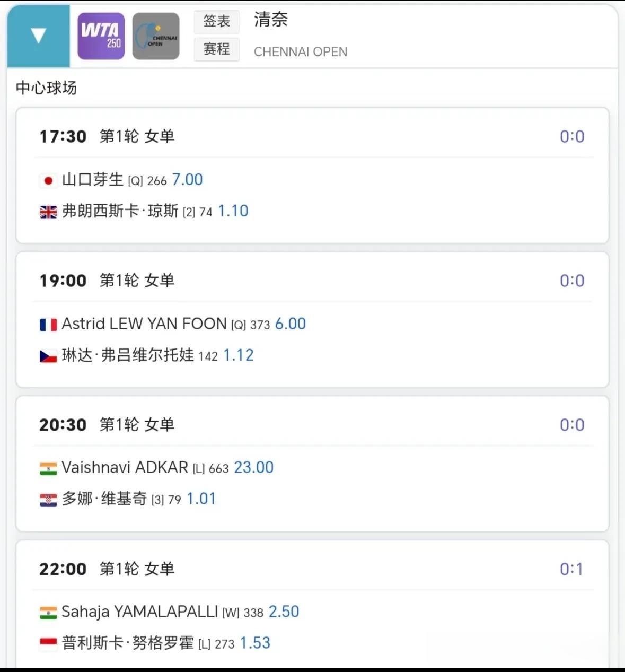Screen dimensions: 625x672
Task: Select the 1.10 odds for 弗朗西斯卡·琼斯
Action: [x=233, y=211]
